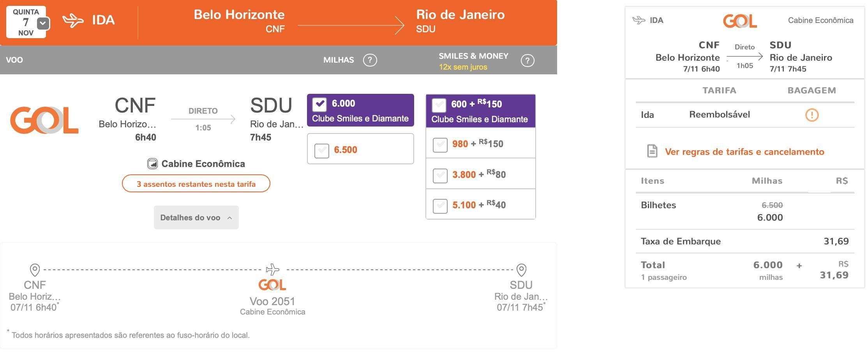Select the 6.500 miles fare checkbox

click(322, 151)
